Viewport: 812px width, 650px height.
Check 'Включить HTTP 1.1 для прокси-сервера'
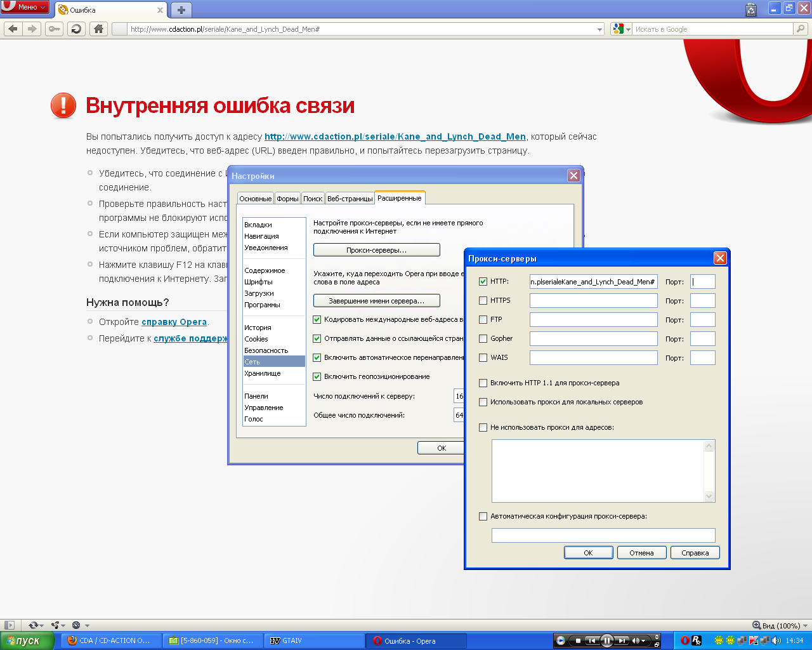coord(483,383)
